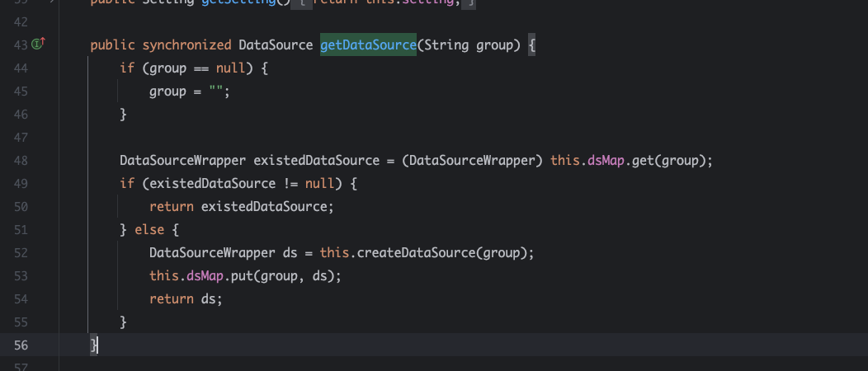Screen dimensions: 868x371
Task: Click existedDataSource in the return statement
Action: click(x=264, y=206)
